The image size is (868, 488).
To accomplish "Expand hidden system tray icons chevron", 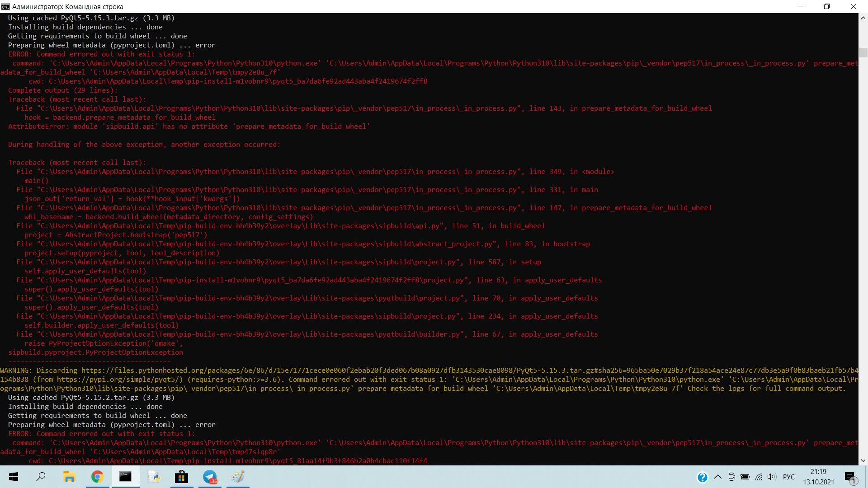I will tap(717, 477).
